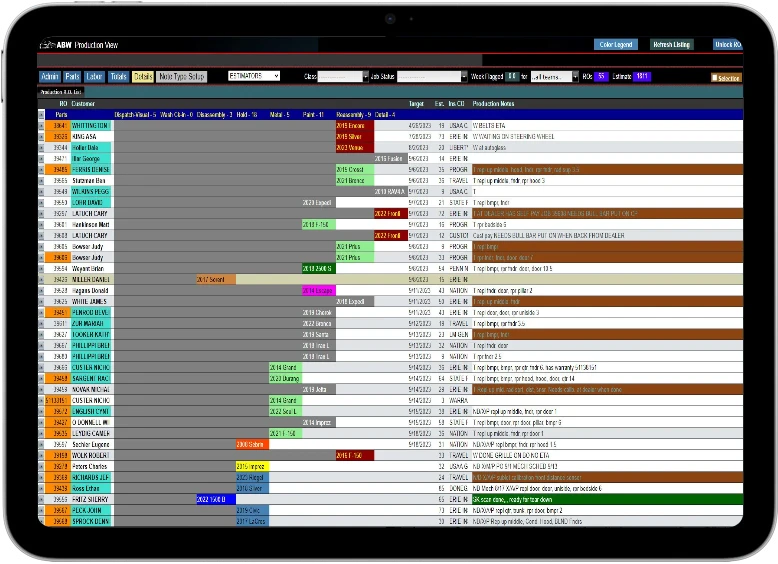The width and height of the screenshot is (778, 564).
Task: Click the green ready for tear down note
Action: pyautogui.click(x=607, y=500)
